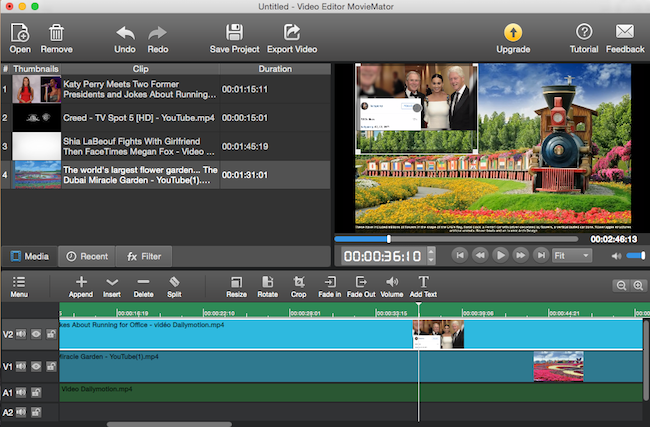
Task: Open the timeline Menu
Action: click(x=19, y=287)
